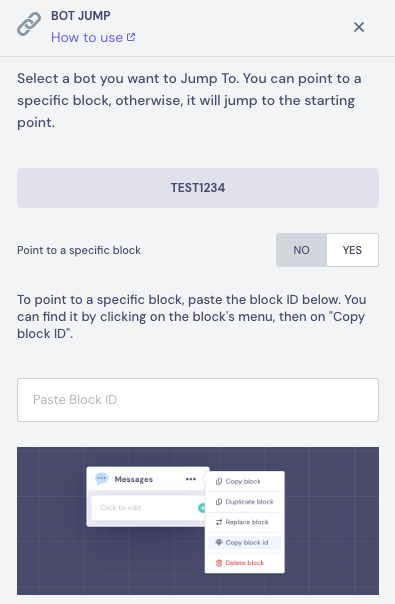The image size is (395, 604).
Task: Click the fingerprint icon for Copy block id
Action: (219, 542)
